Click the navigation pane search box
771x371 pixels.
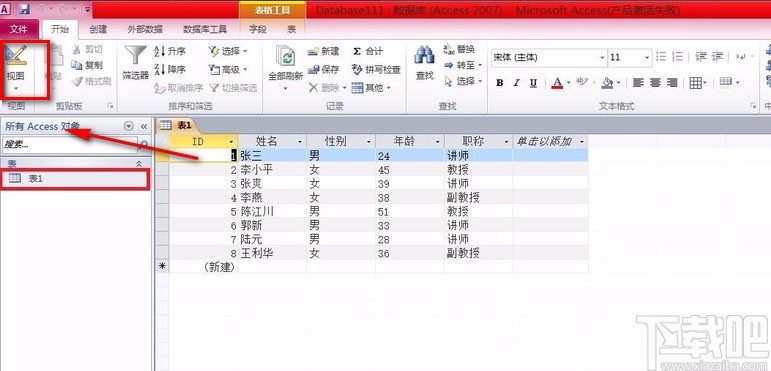[69, 144]
